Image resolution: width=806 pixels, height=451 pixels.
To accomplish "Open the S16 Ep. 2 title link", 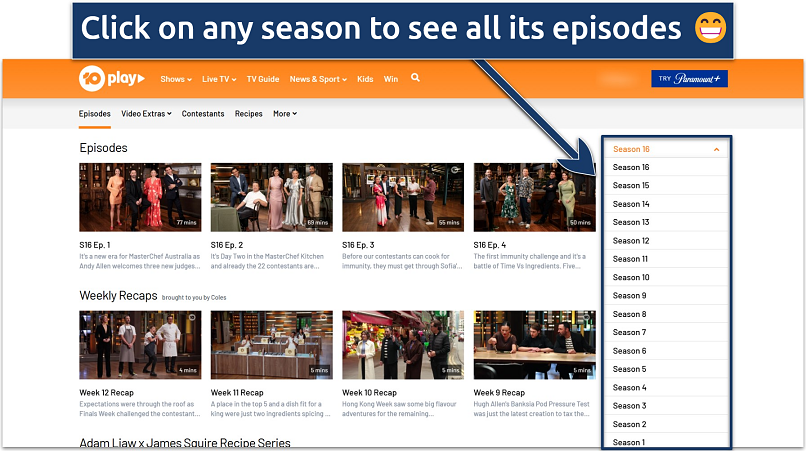I will (x=227, y=245).
